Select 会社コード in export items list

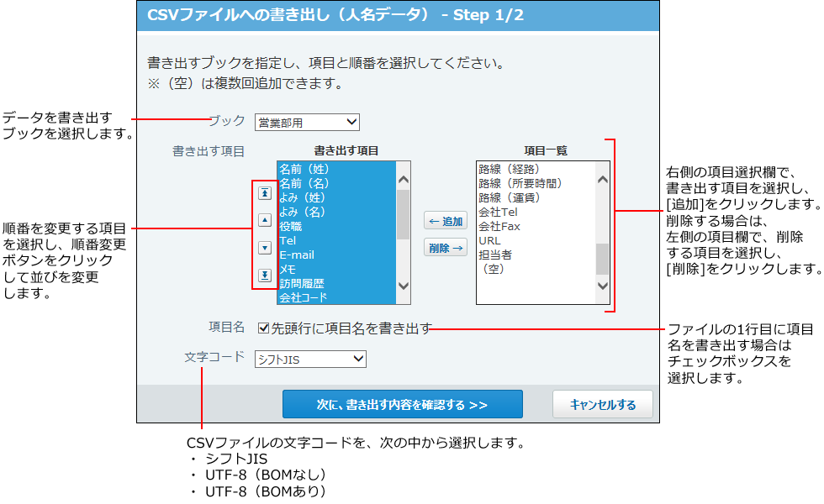point(336,297)
